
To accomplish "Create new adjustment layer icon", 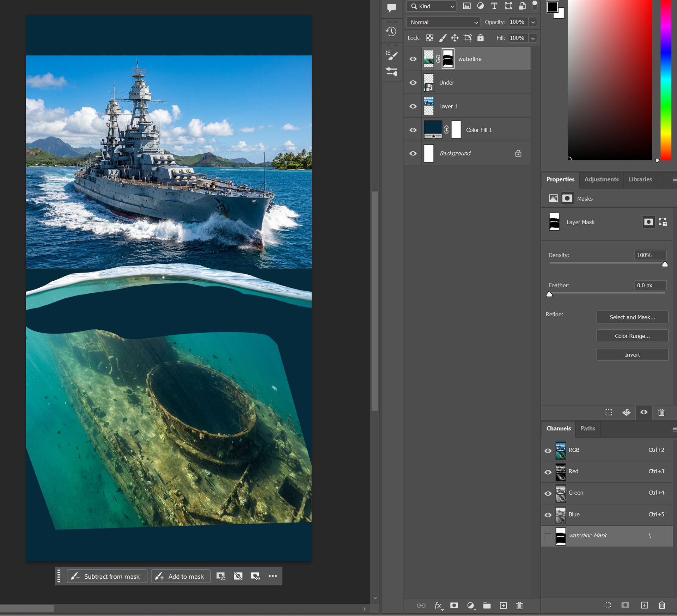I will click(x=470, y=605).
